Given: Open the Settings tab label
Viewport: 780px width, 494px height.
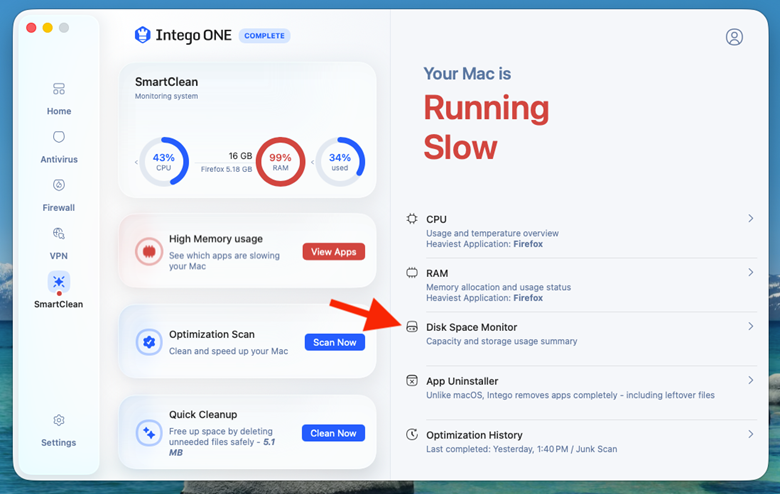Looking at the screenshot, I should coord(59,442).
